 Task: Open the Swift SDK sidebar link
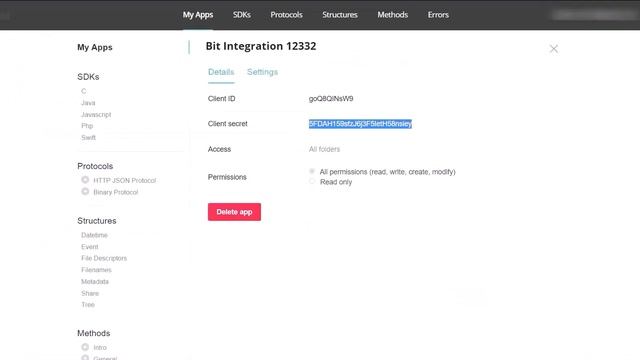(88, 138)
